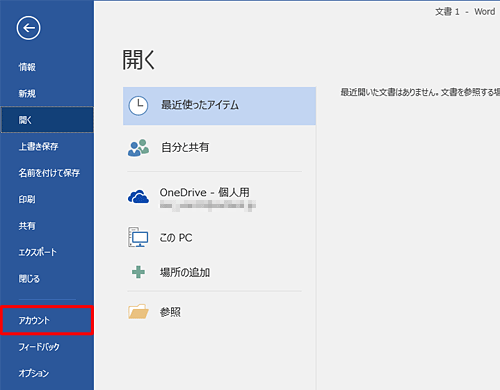The height and width of the screenshot is (390, 500).
Task: Click the clock icon for recent items
Action: point(138,106)
